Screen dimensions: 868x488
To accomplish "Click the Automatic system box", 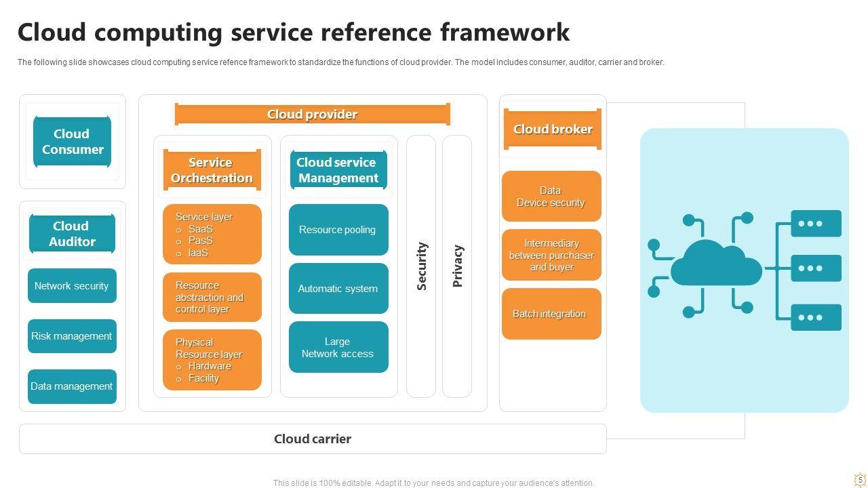I will [x=338, y=289].
